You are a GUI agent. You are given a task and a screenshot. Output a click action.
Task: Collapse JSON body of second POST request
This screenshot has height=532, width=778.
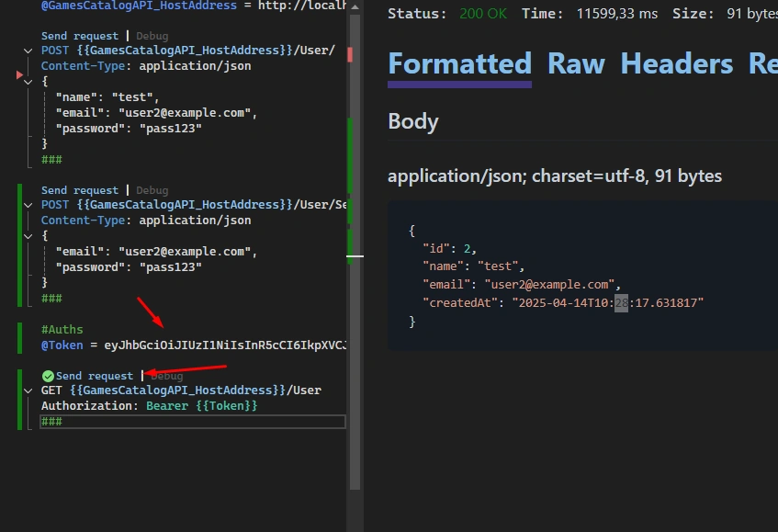(28, 236)
